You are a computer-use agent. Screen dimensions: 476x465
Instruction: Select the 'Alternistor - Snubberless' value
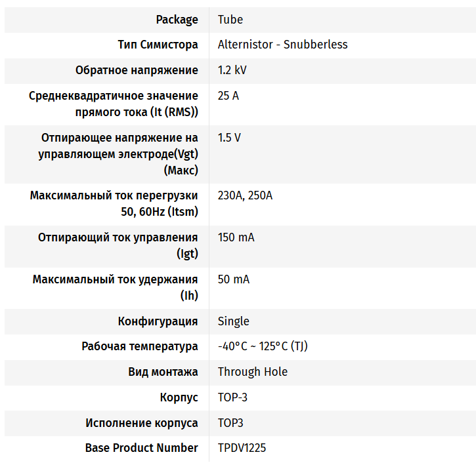282,45
